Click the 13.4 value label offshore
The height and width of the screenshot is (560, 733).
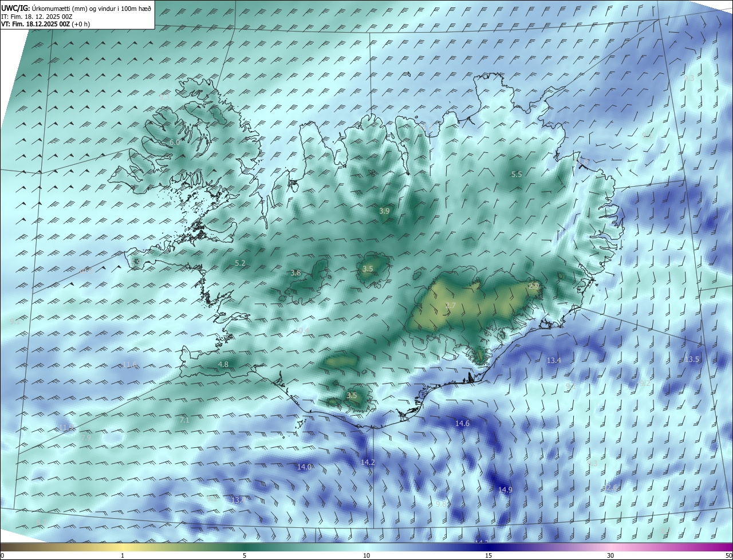[554, 360]
